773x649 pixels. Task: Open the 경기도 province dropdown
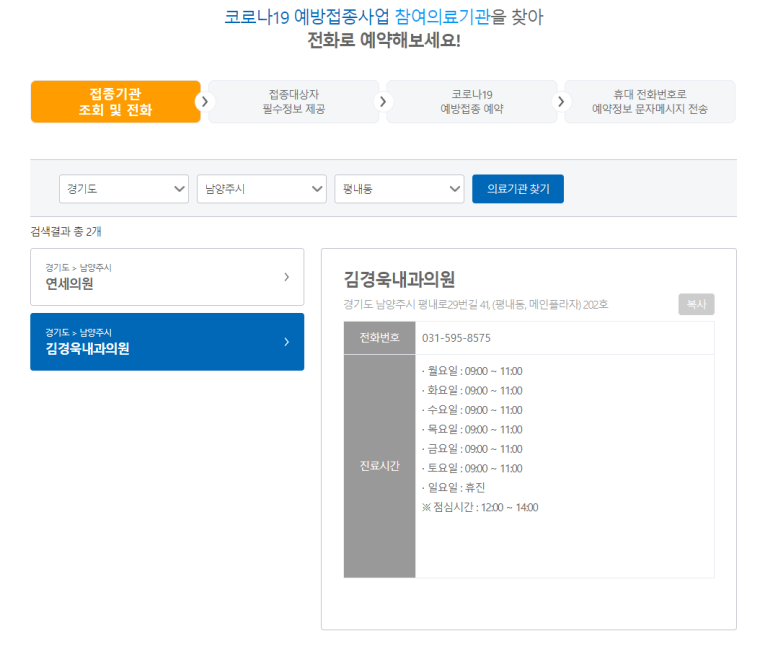click(x=124, y=189)
